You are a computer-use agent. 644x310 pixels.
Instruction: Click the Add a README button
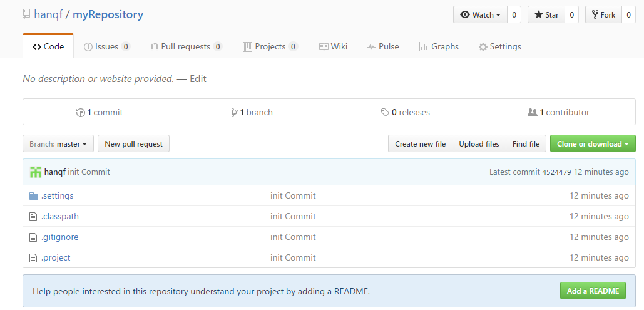click(x=593, y=291)
